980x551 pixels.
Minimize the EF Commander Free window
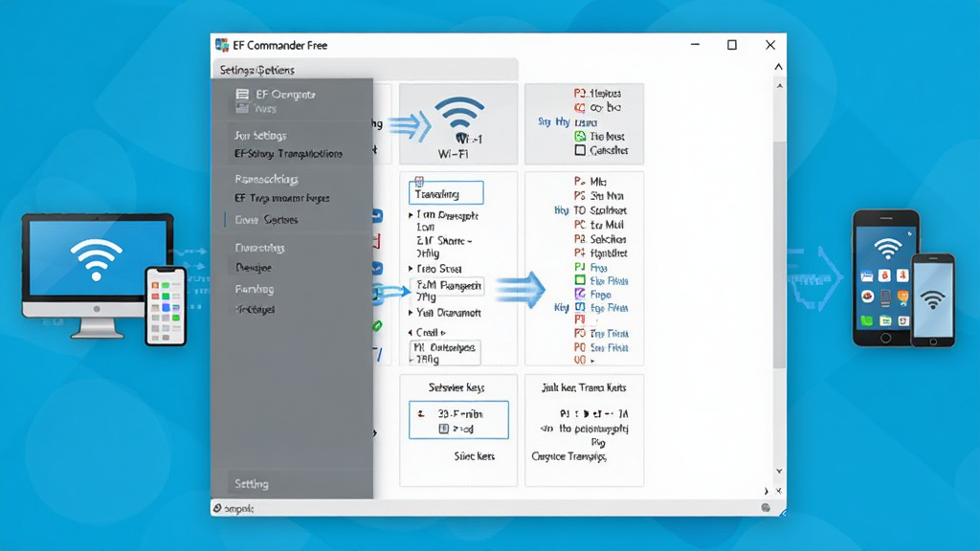tap(695, 45)
